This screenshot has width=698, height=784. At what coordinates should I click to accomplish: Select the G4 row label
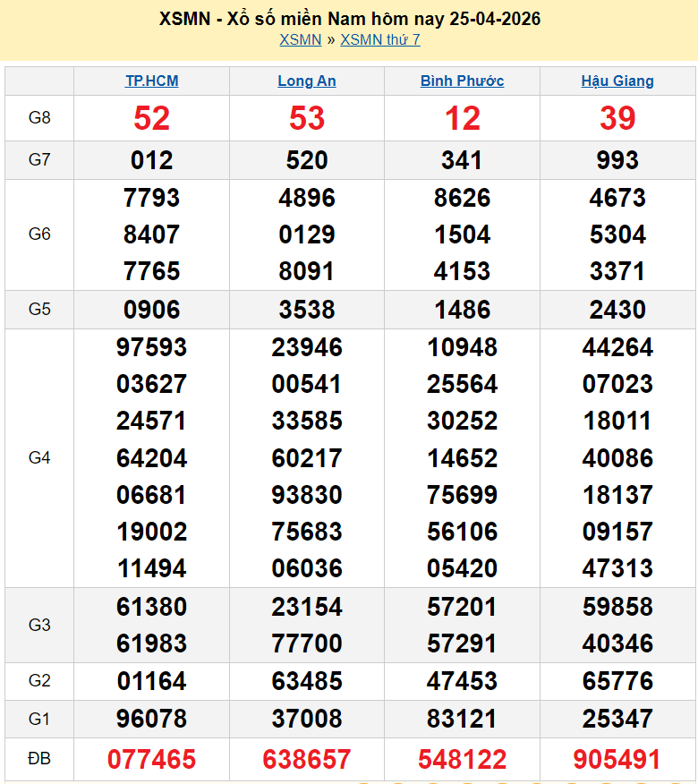39,457
